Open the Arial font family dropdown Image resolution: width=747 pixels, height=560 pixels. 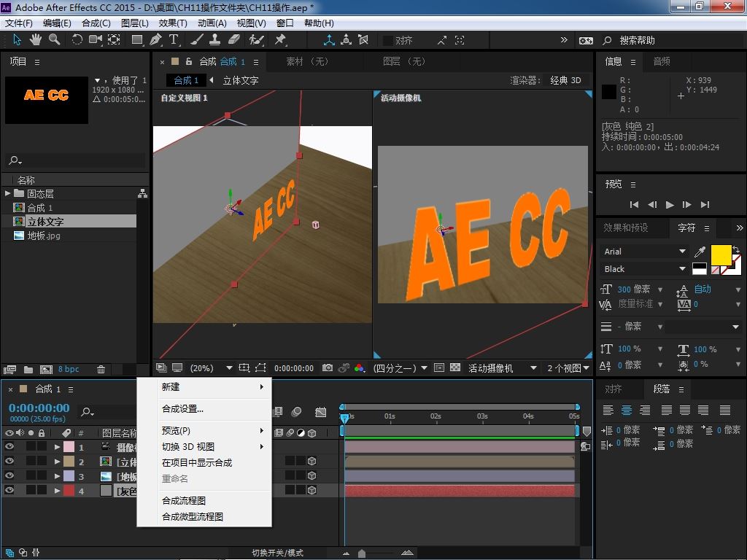[645, 252]
